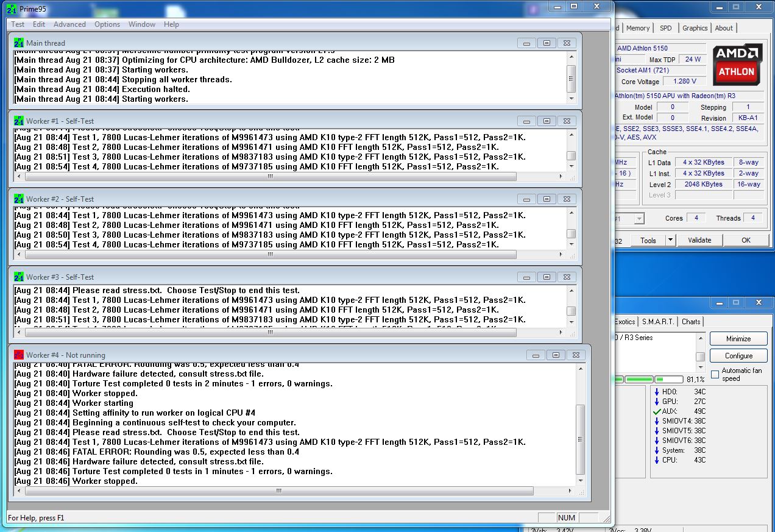This screenshot has height=532, width=775.
Task: Close the Worker #3 child window
Action: coord(567,277)
